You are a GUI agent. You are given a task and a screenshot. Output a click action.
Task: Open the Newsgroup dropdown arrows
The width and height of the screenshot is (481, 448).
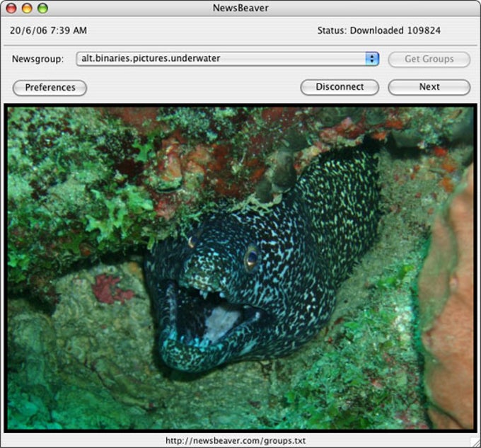tap(372, 59)
